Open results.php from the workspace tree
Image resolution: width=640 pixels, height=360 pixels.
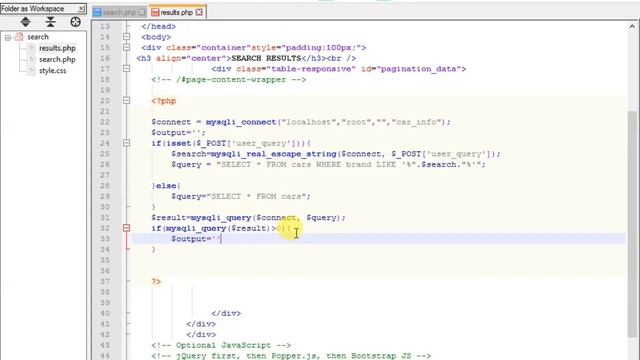coord(57,48)
